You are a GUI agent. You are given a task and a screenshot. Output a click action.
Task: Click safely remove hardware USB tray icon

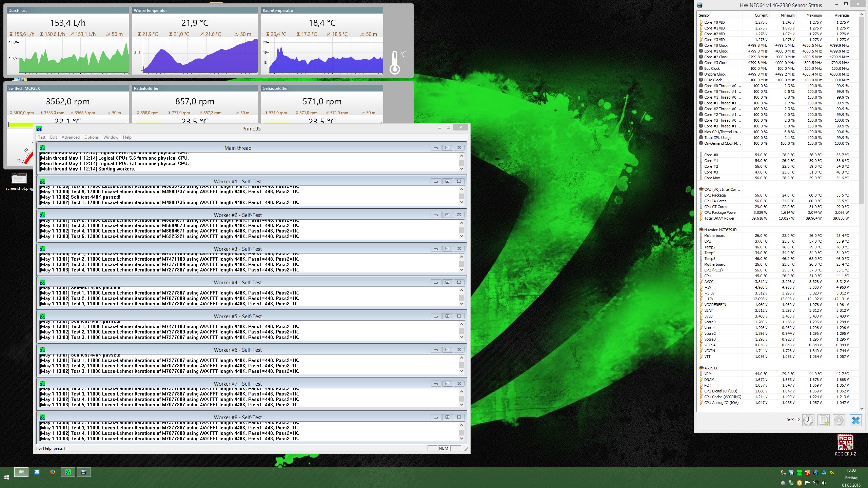pos(791,483)
